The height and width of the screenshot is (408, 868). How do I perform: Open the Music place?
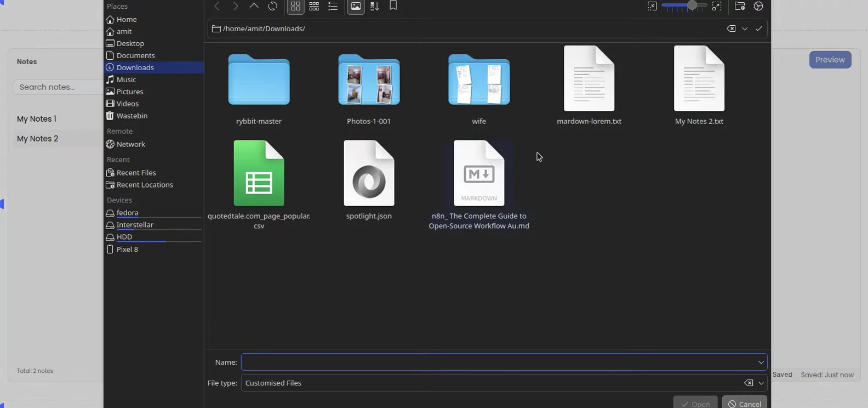[153, 80]
